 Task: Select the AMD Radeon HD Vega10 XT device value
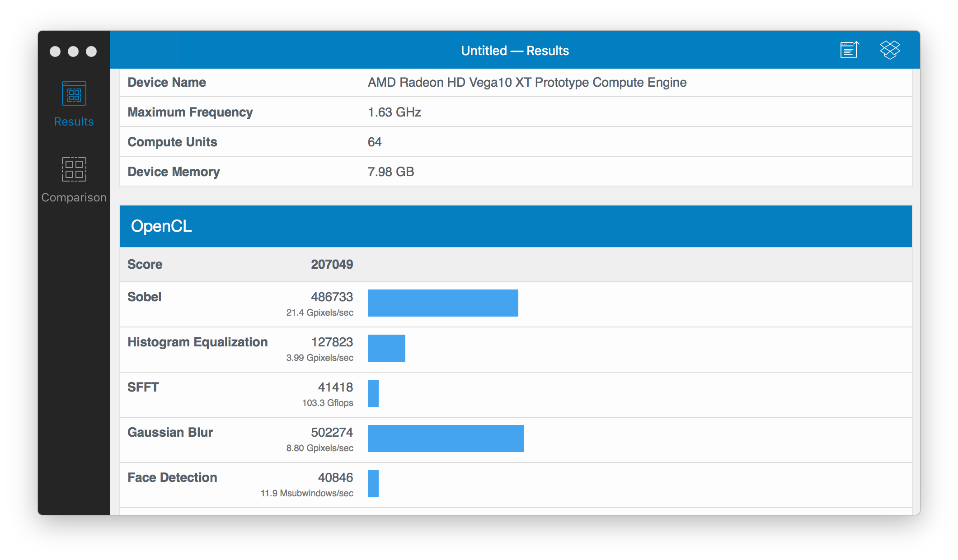coord(527,82)
